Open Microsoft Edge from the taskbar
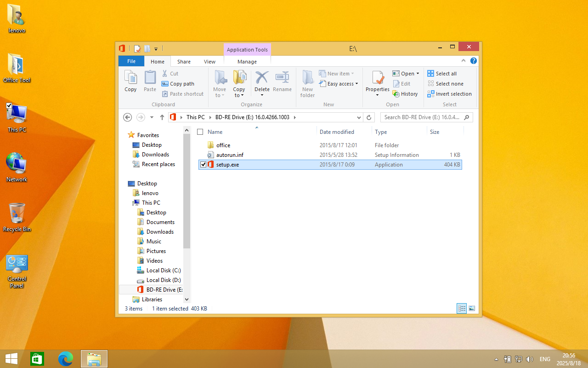 coord(66,359)
